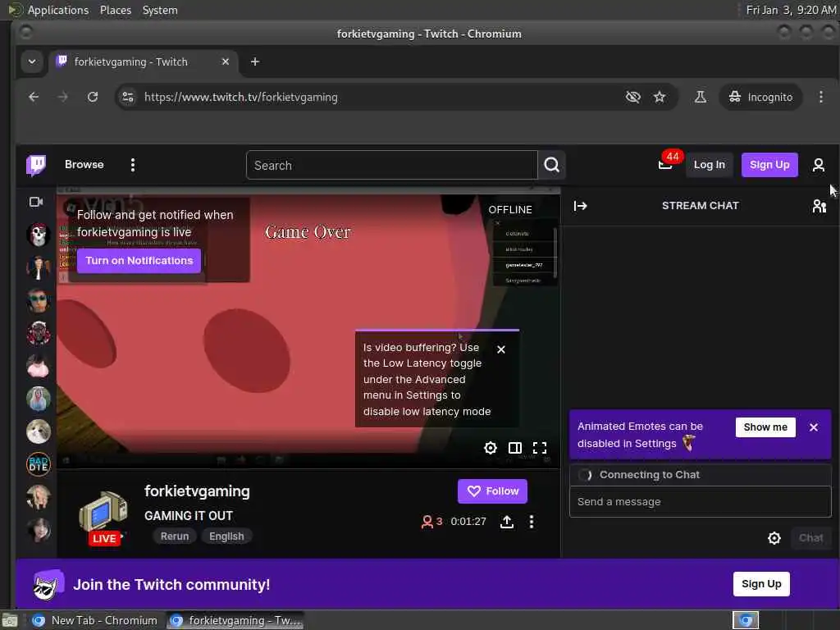Viewport: 840px width, 630px height.
Task: Click the show desktop taskbar icon
Action: [10, 621]
